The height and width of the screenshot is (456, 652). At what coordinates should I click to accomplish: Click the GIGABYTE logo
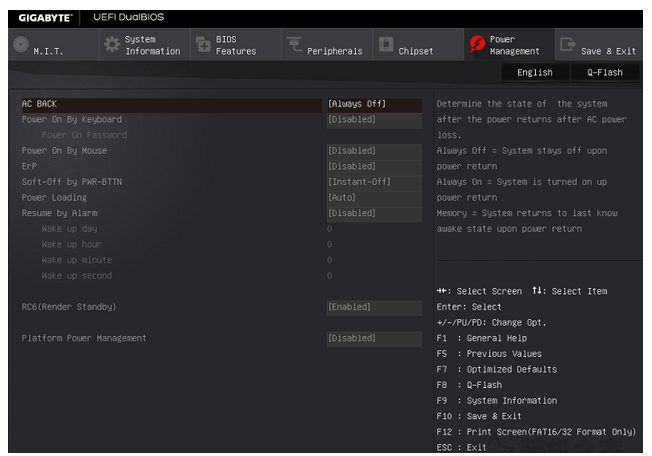point(44,17)
